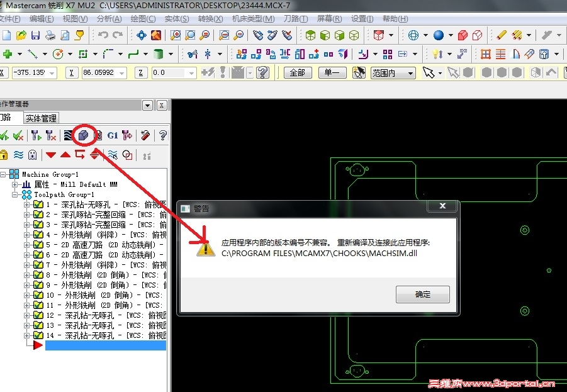This screenshot has width=567, height=392.
Task: Open the 分析(A) menu
Action: [109, 19]
